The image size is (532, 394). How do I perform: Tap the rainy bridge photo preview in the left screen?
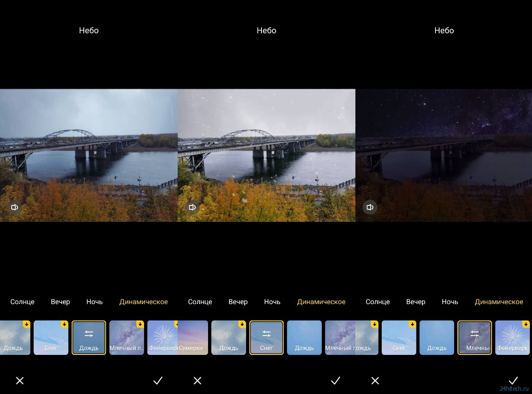[89, 155]
